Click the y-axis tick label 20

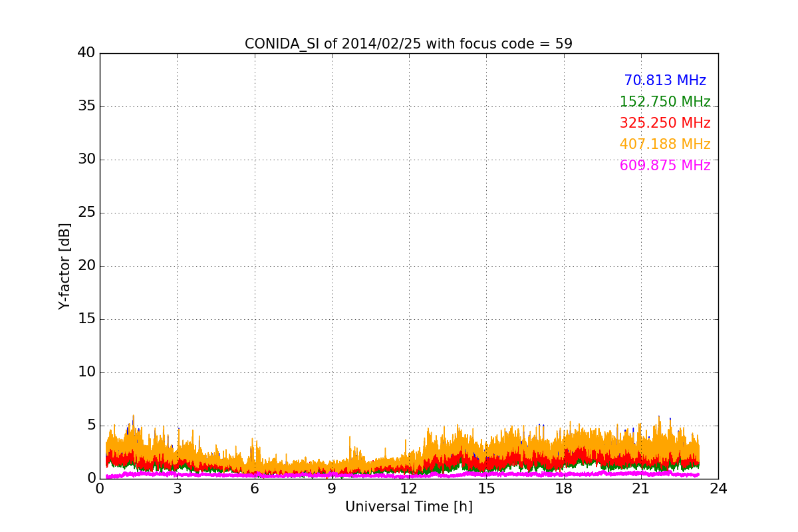[86, 266]
